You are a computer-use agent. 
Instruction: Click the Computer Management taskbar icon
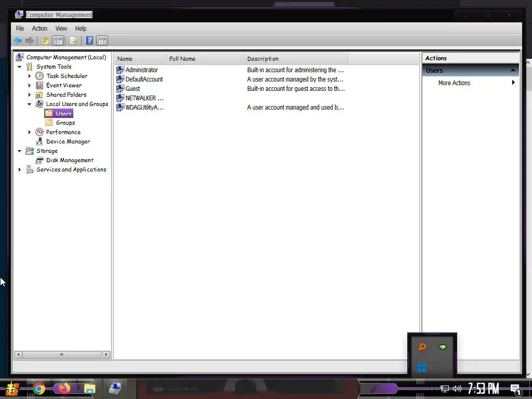[x=115, y=389]
